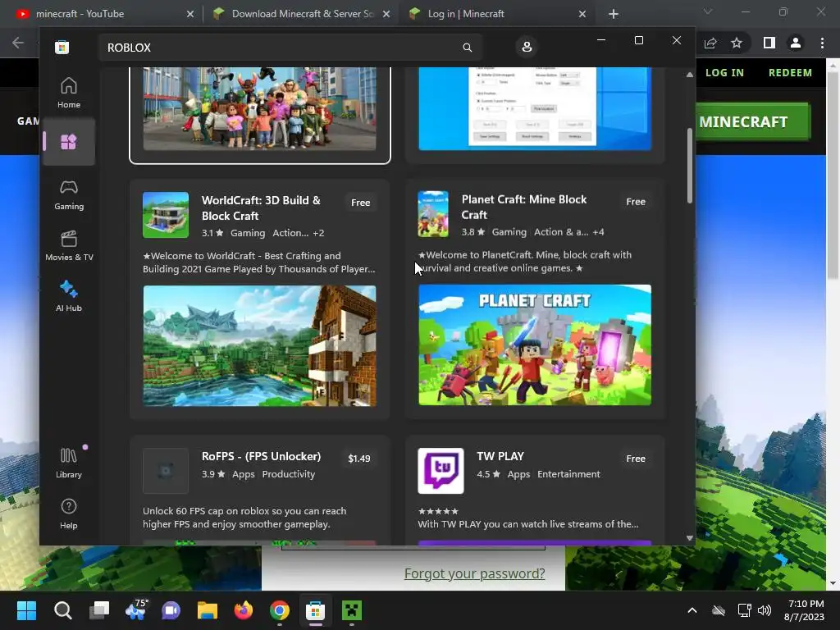Click the Free button for TW PLAY
This screenshot has height=630, width=840.
[636, 459]
